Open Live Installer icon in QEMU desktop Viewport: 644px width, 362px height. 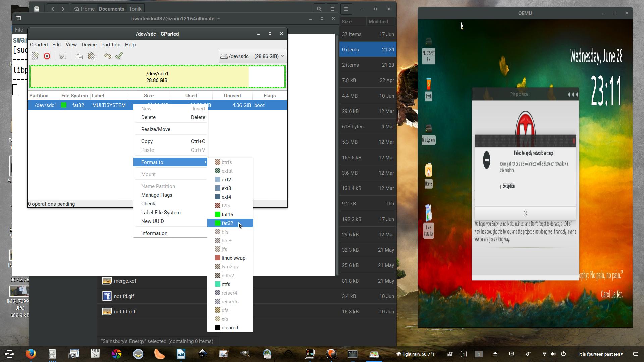point(428,221)
